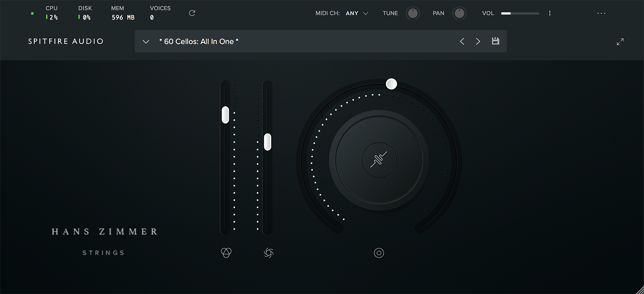This screenshot has height=294, width=644.
Task: Save the current preset with floppy icon
Action: (x=495, y=41)
